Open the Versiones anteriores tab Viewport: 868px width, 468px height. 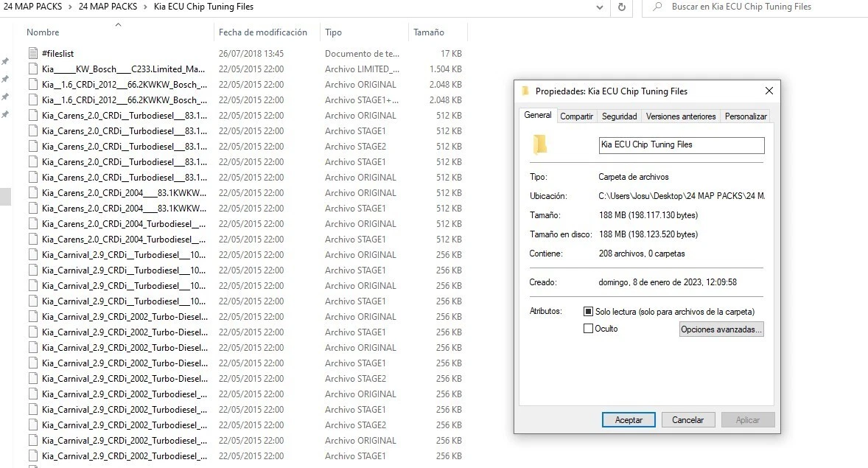(680, 116)
